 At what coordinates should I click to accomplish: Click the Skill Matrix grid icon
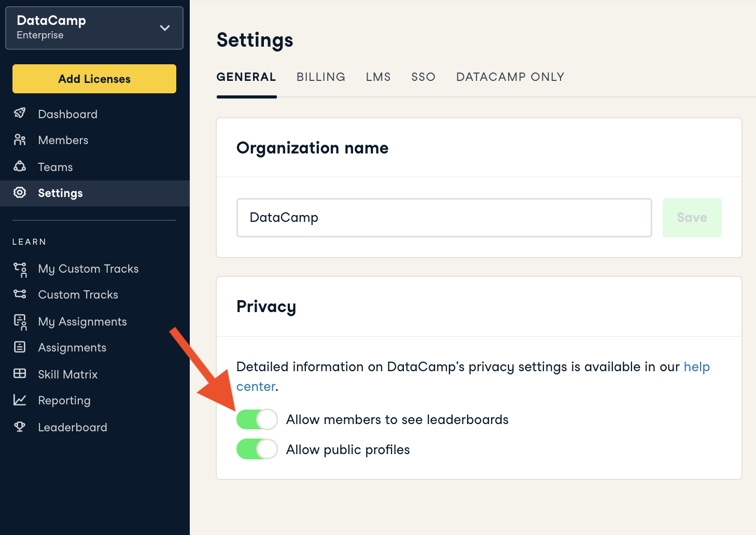pyautogui.click(x=20, y=374)
